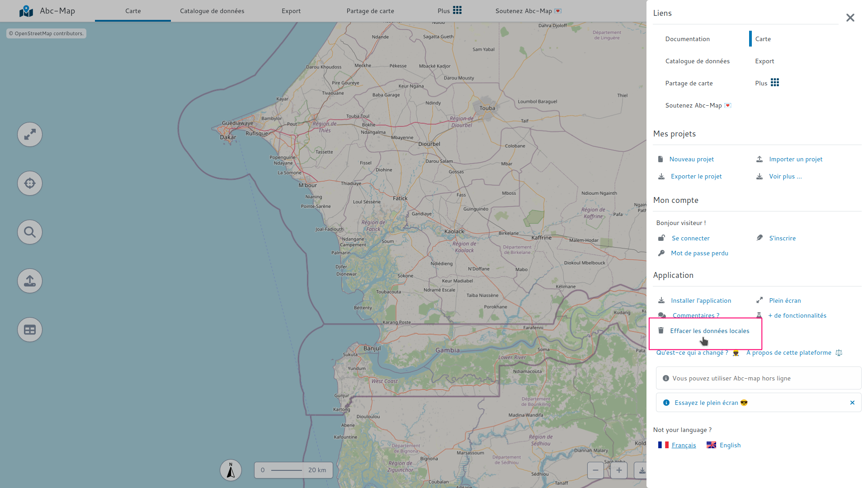Switch to Catalogue de données tab
The width and height of the screenshot is (868, 488).
(x=212, y=11)
